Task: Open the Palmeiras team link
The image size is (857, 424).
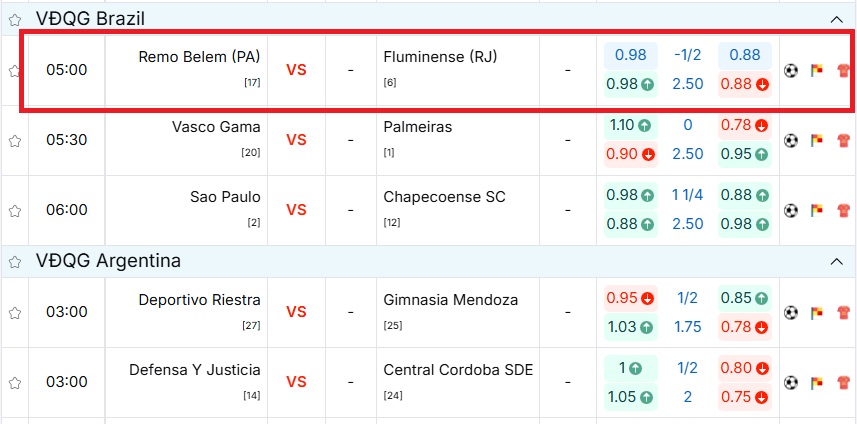Action: (417, 127)
